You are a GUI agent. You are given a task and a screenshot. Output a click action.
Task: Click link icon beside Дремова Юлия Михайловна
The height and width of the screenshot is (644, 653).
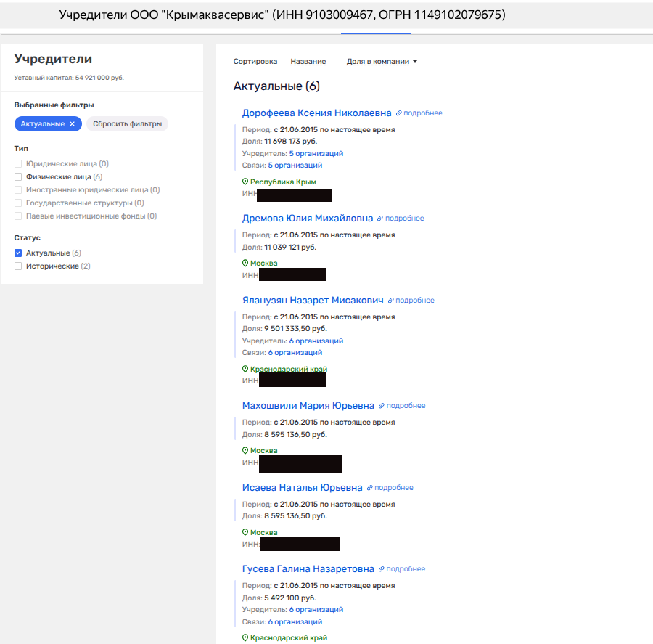[381, 219]
